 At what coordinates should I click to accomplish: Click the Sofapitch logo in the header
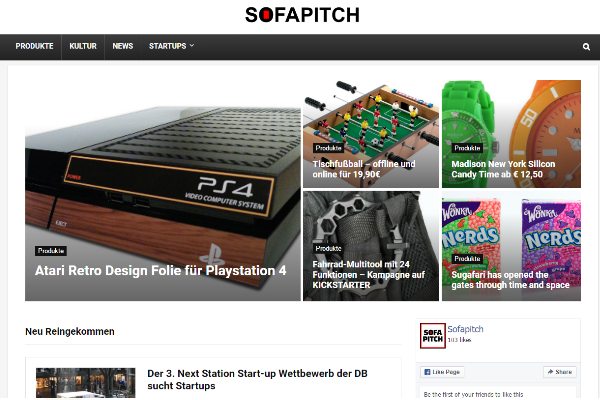302,15
